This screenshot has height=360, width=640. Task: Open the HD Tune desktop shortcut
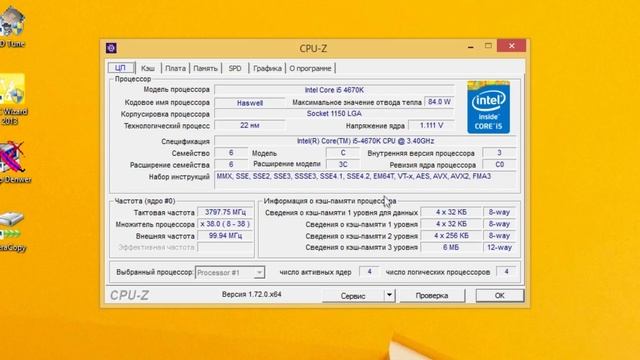click(x=12, y=27)
